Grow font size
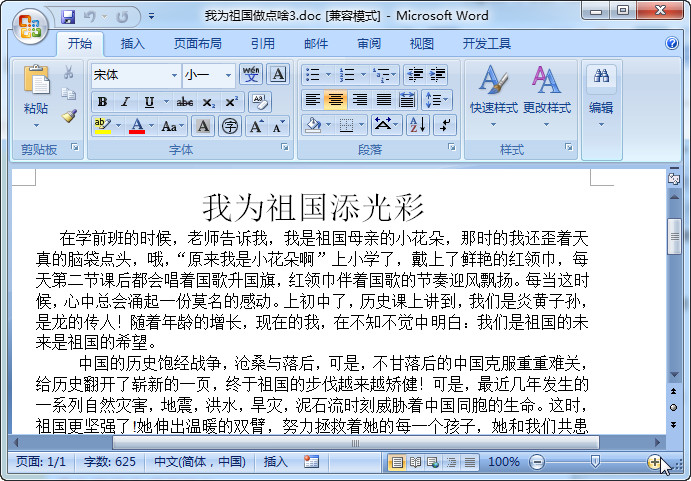691x481 pixels. tap(257, 127)
